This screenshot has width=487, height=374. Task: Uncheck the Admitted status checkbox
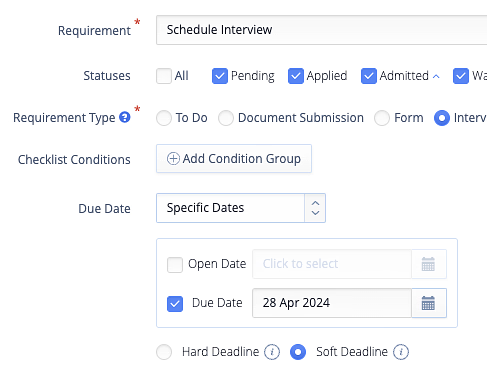369,76
